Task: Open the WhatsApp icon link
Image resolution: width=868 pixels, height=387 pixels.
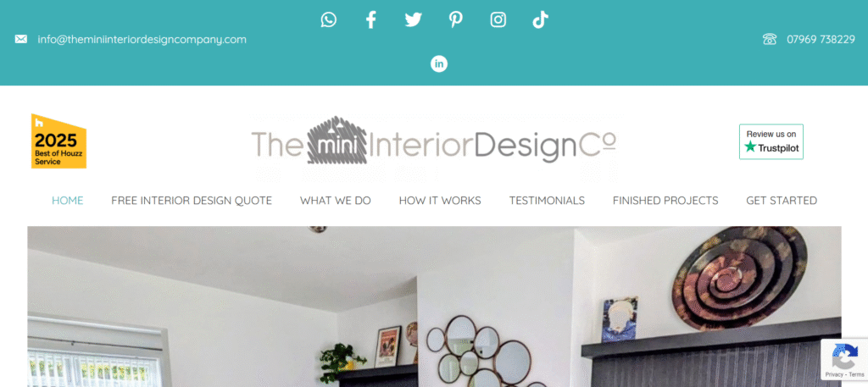Action: pyautogui.click(x=328, y=20)
